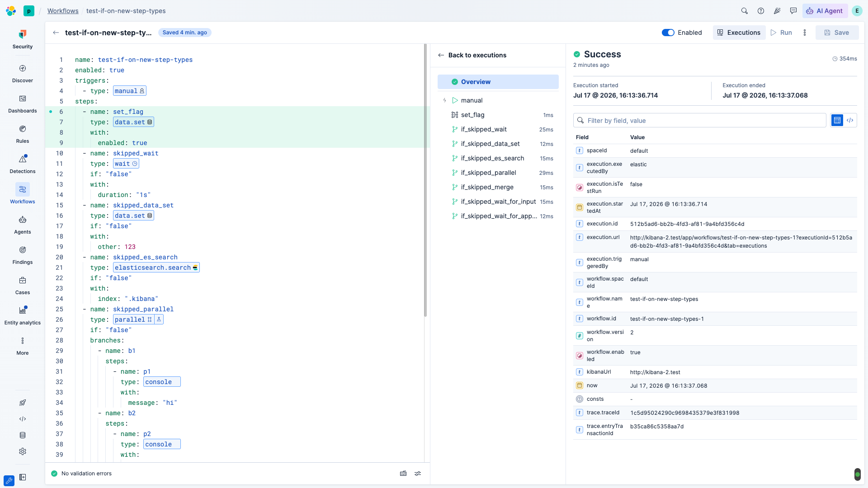Click the No validation errors status
The width and height of the screenshot is (868, 488).
coord(81,474)
